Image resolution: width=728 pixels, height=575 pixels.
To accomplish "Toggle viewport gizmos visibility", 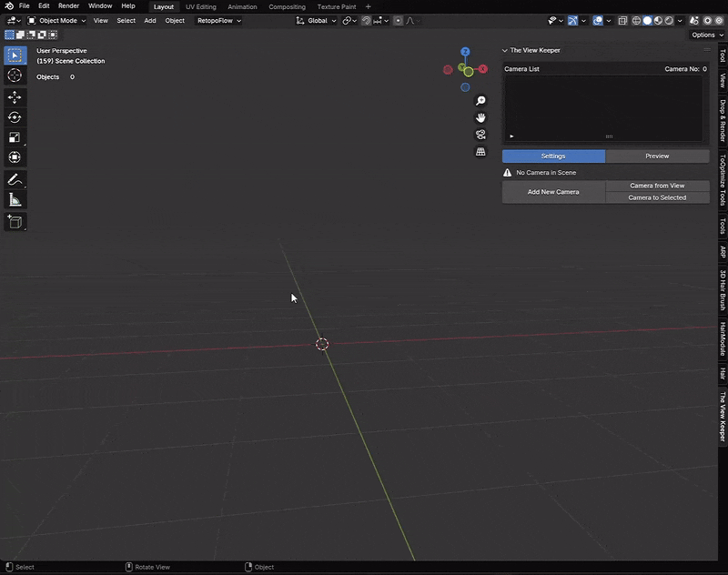I will tap(573, 20).
